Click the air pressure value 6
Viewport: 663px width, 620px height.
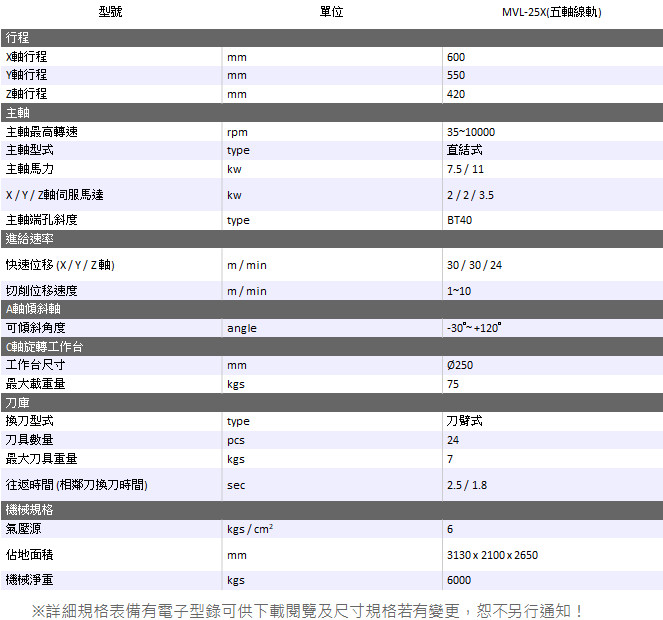[x=450, y=529]
